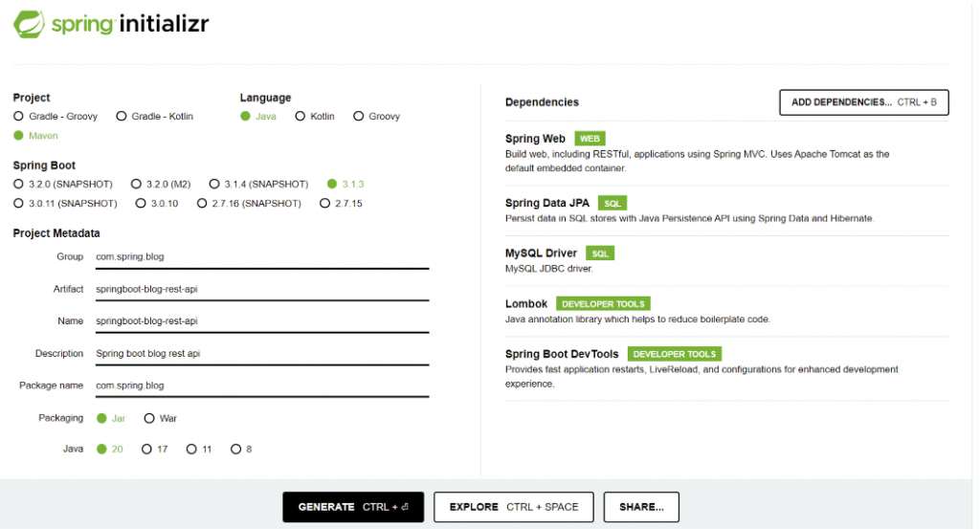Click the Explore button

tap(514, 507)
